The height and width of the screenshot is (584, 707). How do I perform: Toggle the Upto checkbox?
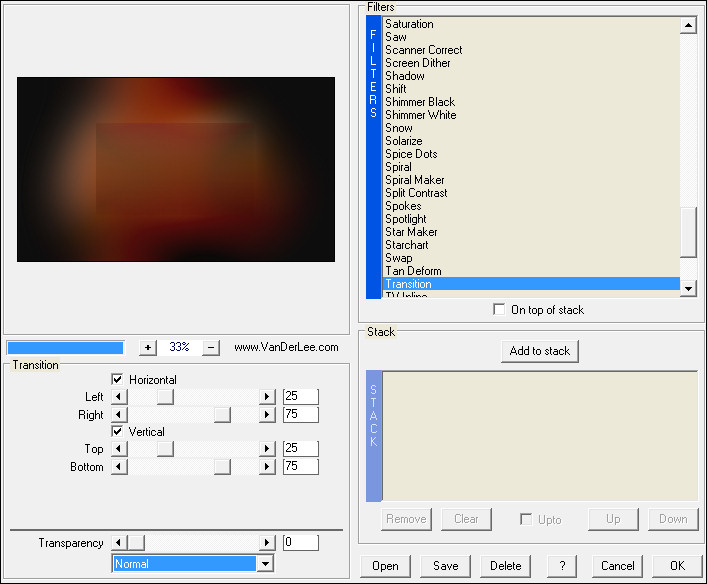click(526, 519)
